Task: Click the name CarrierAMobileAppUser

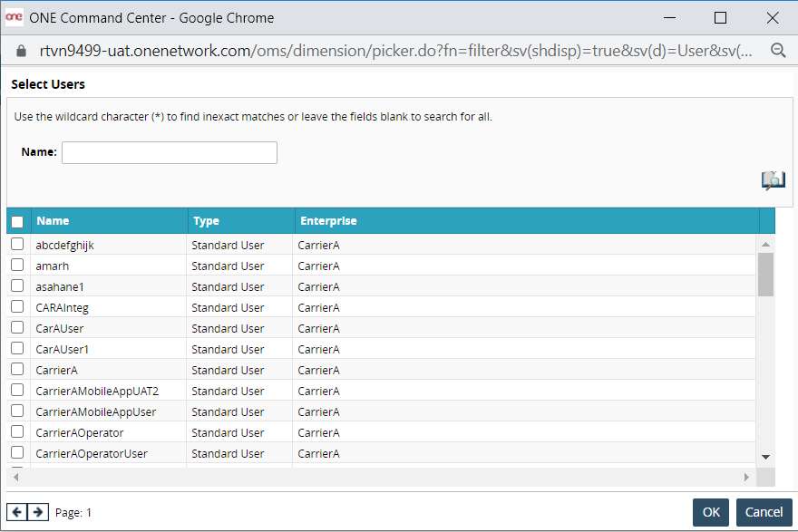Action: click(x=96, y=412)
